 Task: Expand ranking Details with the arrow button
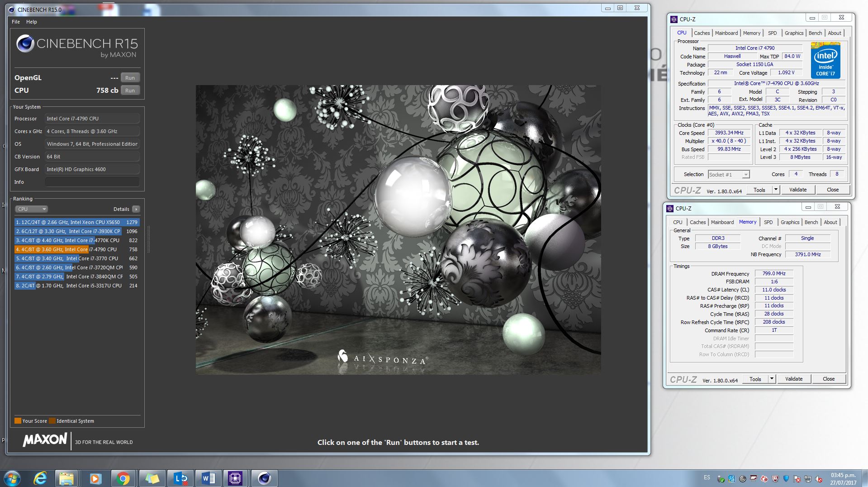point(136,209)
